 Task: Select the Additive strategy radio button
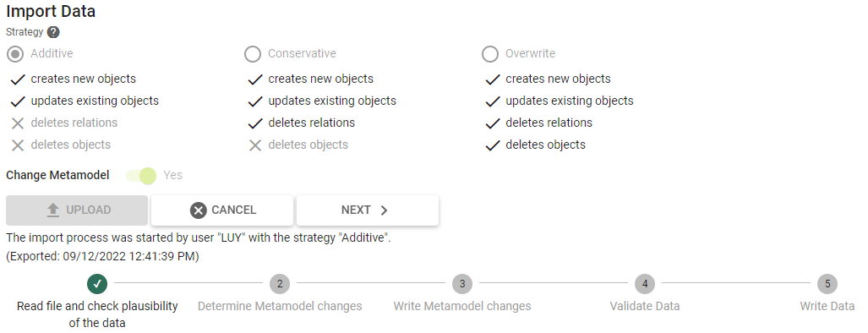[15, 53]
